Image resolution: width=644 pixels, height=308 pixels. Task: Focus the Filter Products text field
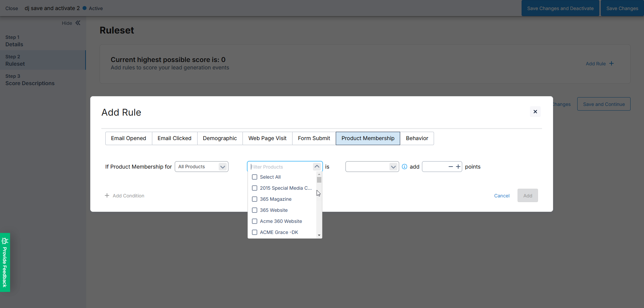coord(280,167)
